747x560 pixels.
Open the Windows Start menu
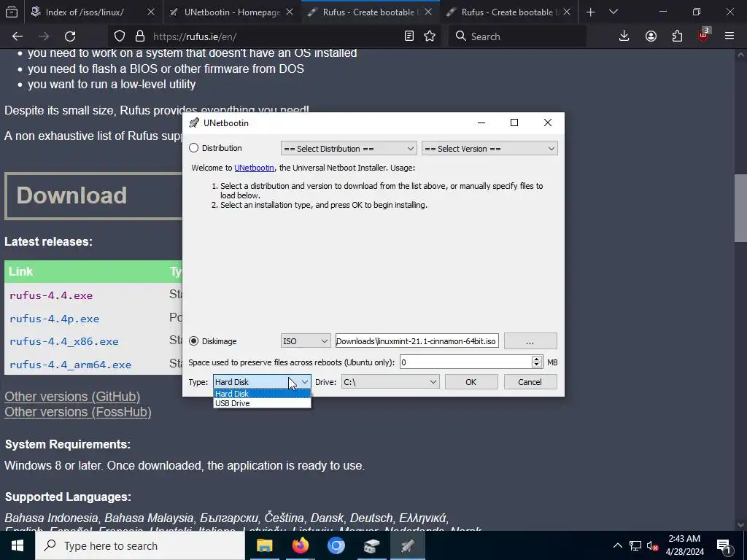(18, 545)
